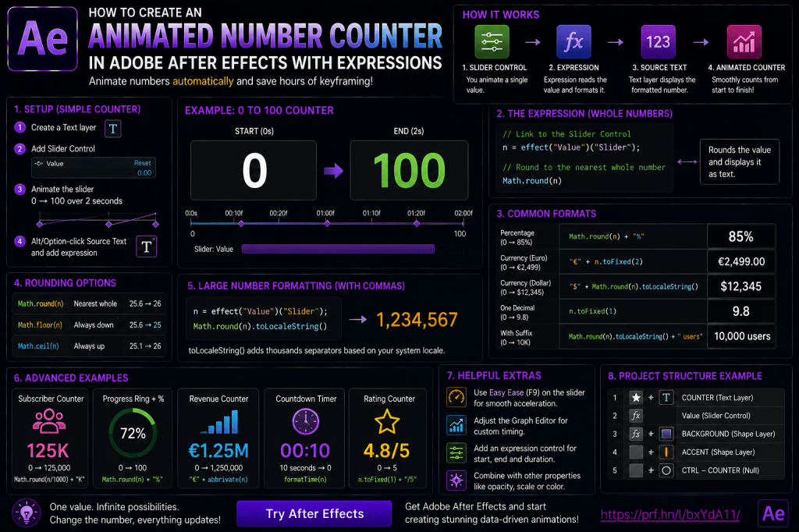
Task: Click the n.toFixed(1) expression in Common Formats
Action: click(593, 311)
